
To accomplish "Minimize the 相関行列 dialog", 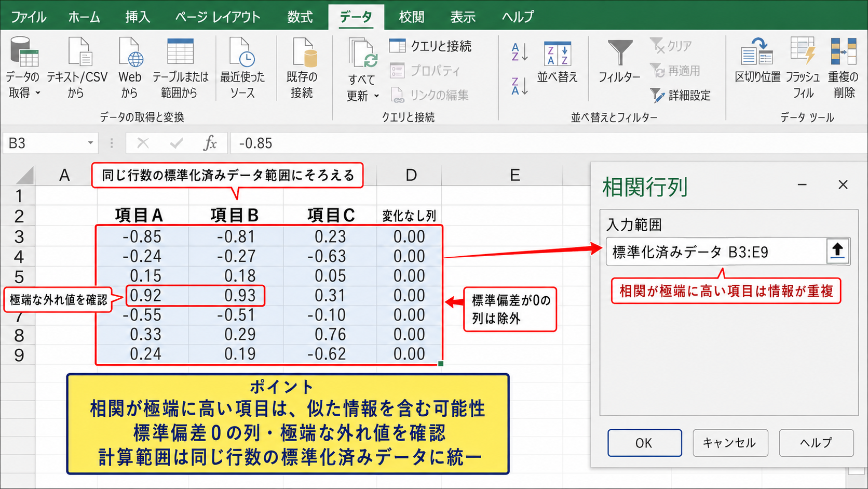I will point(802,185).
